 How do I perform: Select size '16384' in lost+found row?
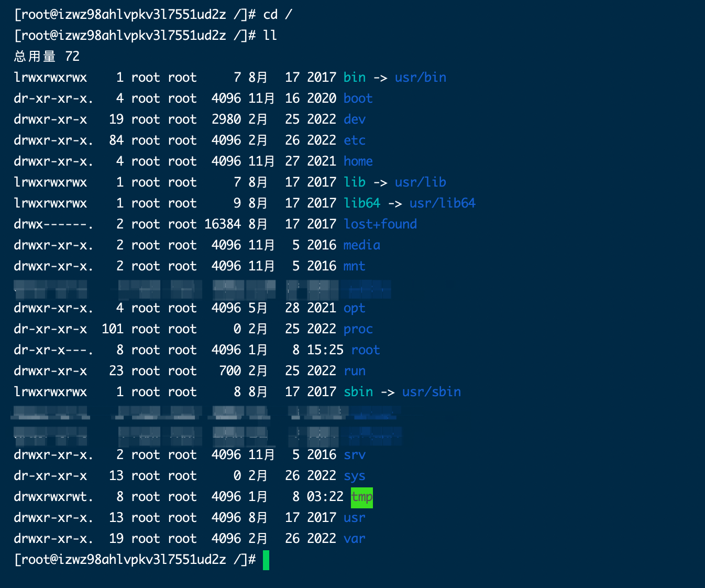(x=223, y=224)
